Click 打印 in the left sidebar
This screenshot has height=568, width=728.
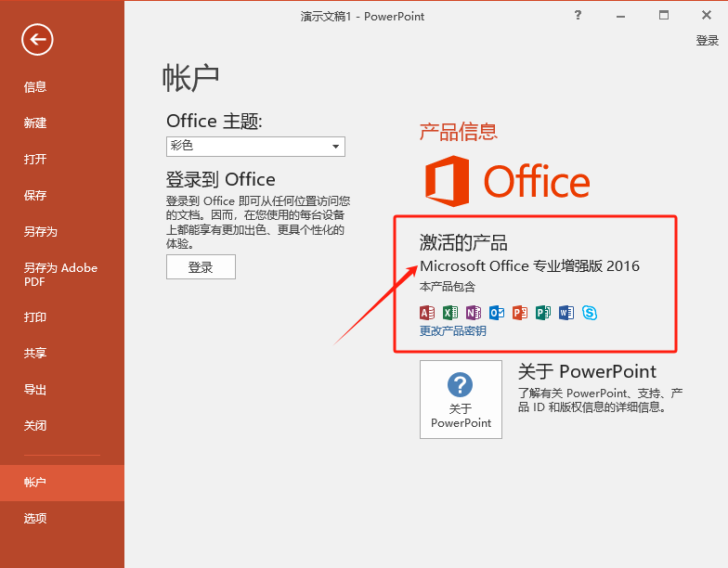click(35, 317)
